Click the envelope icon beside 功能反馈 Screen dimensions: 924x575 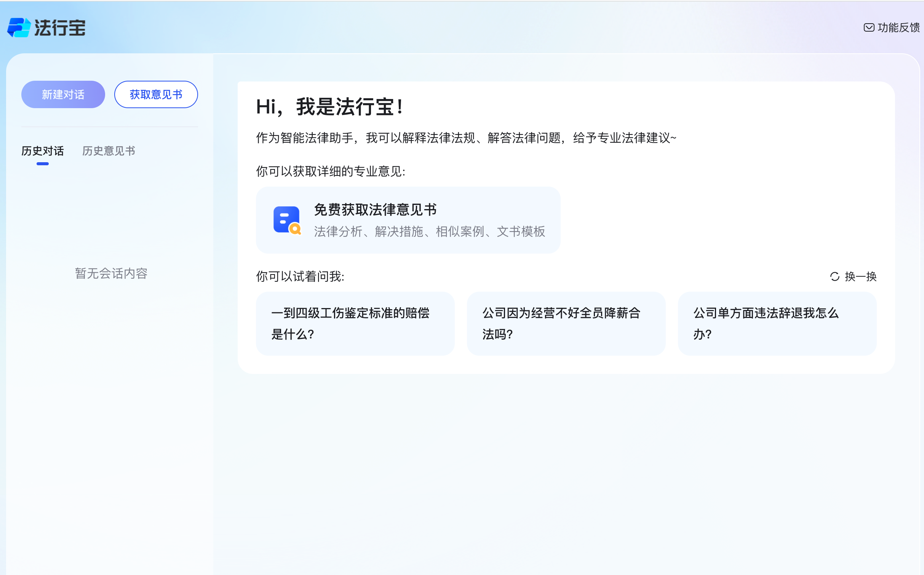coord(869,27)
